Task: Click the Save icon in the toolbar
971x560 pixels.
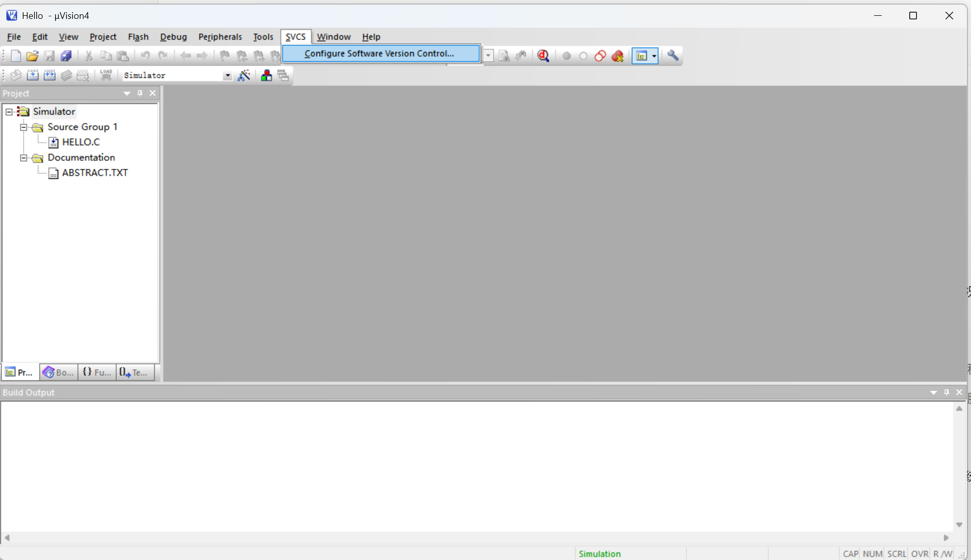Action: point(49,56)
